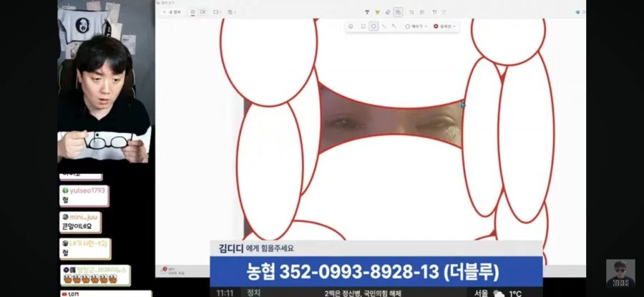This screenshot has height=297, width=644.
Task: Open the snip shape mode dropdown
Action: 218,12
